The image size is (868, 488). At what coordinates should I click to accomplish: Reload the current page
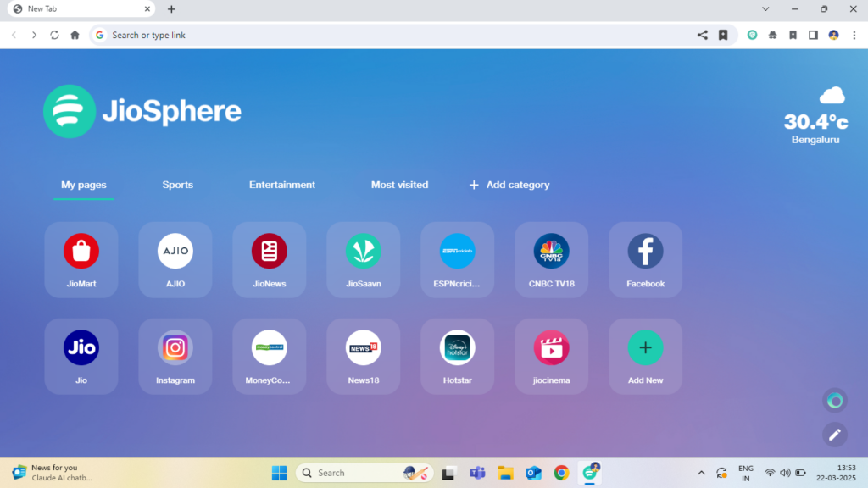pyautogui.click(x=54, y=35)
